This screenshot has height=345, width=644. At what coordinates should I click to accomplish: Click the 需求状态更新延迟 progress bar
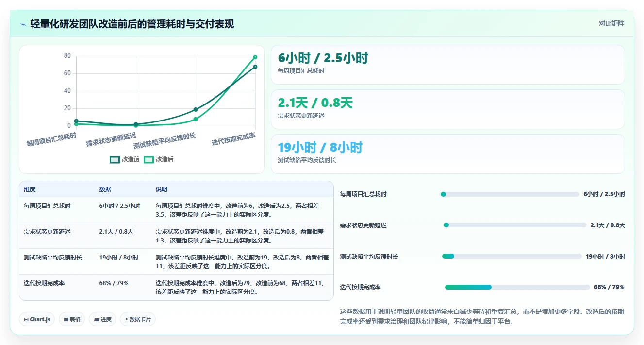[515, 225]
